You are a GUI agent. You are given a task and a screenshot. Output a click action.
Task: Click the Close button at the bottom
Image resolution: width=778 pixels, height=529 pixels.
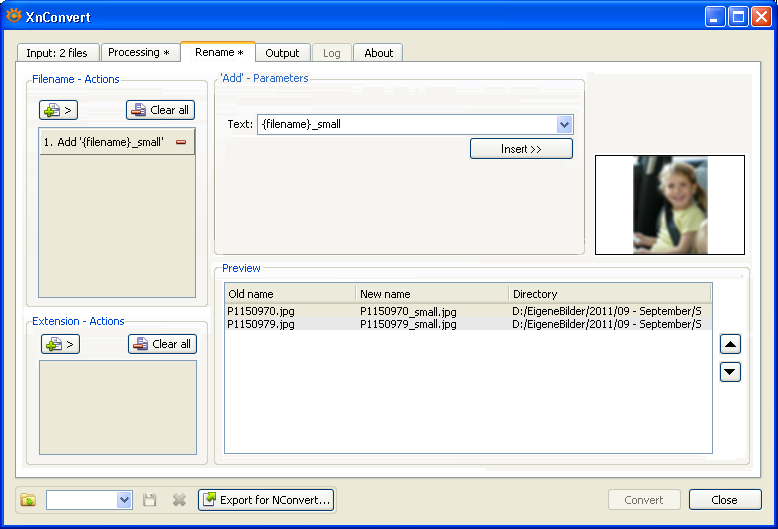(x=725, y=500)
